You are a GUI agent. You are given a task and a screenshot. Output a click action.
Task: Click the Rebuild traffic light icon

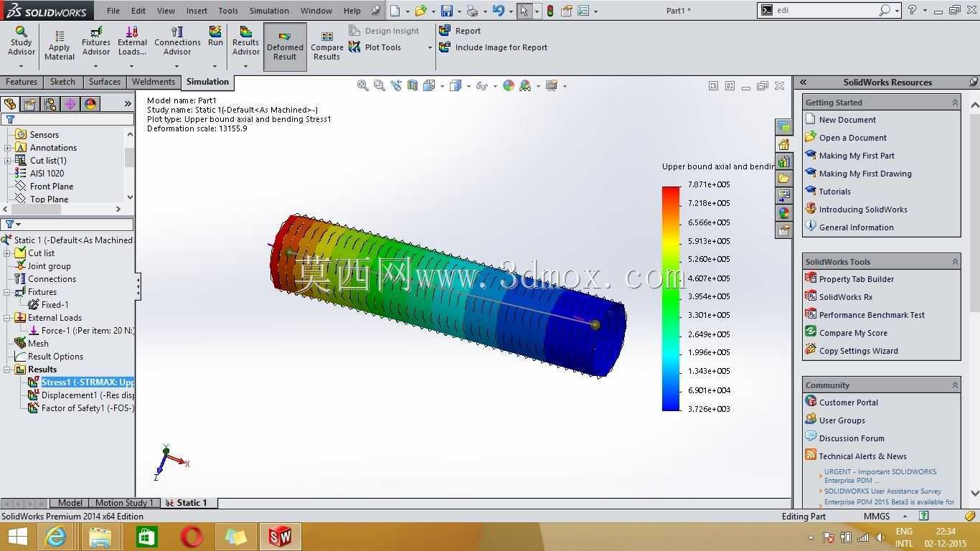click(x=550, y=11)
